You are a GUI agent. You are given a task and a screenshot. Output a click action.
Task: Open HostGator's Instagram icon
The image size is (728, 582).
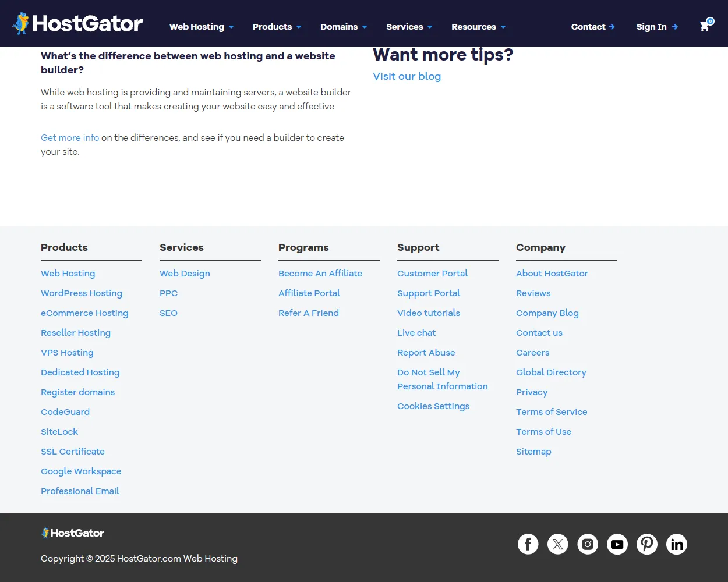588,544
